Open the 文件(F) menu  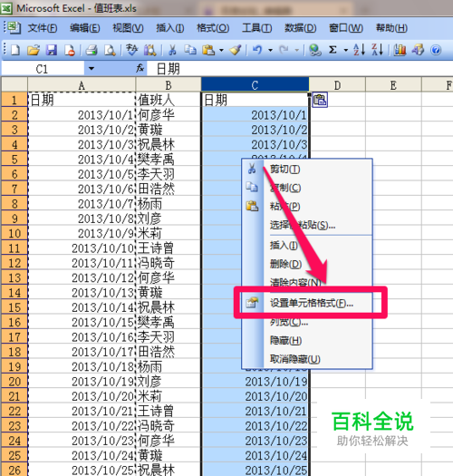(x=43, y=28)
